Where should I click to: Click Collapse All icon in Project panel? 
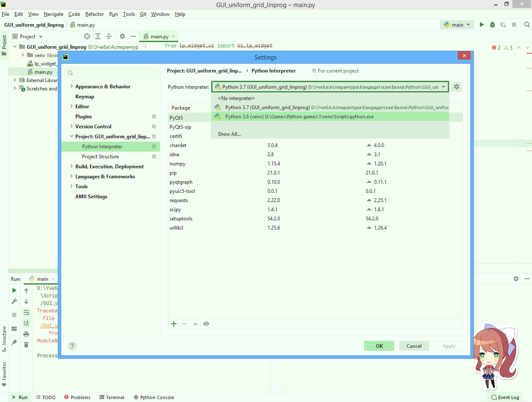(x=109, y=36)
